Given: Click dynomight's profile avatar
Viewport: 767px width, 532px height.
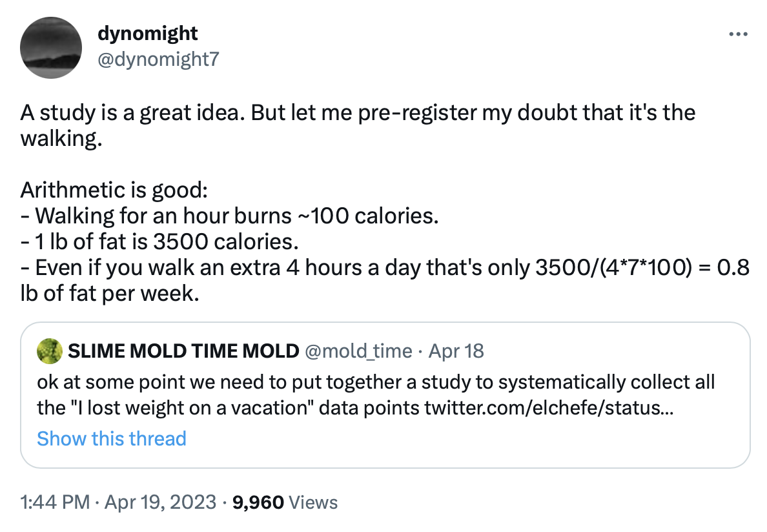Looking at the screenshot, I should [x=50, y=46].
